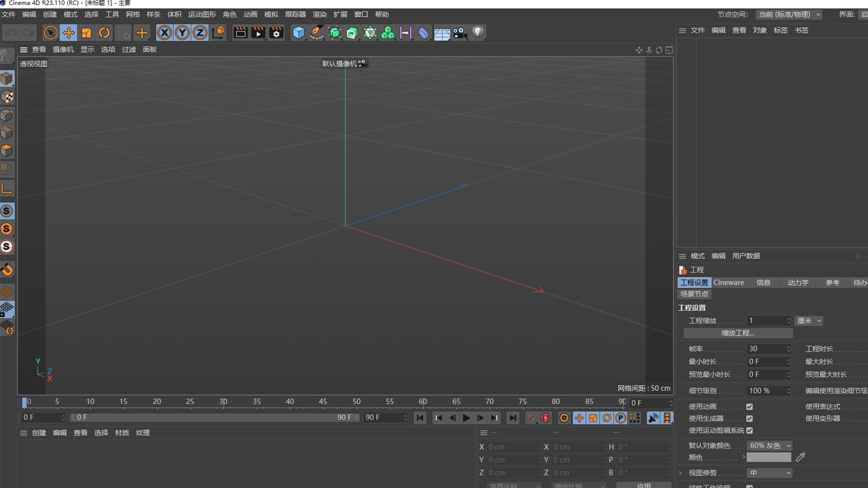This screenshot has height=488, width=868.
Task: Play the animation forward
Action: 466,418
